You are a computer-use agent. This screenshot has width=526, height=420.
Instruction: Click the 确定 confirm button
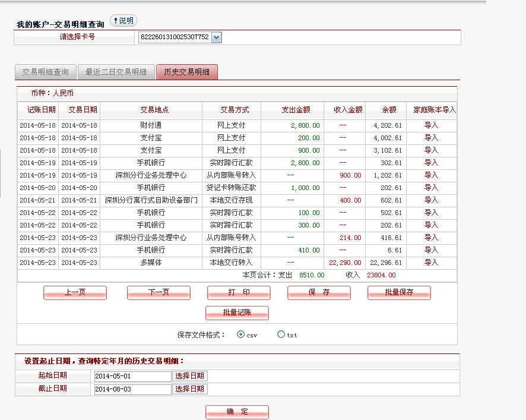(237, 412)
